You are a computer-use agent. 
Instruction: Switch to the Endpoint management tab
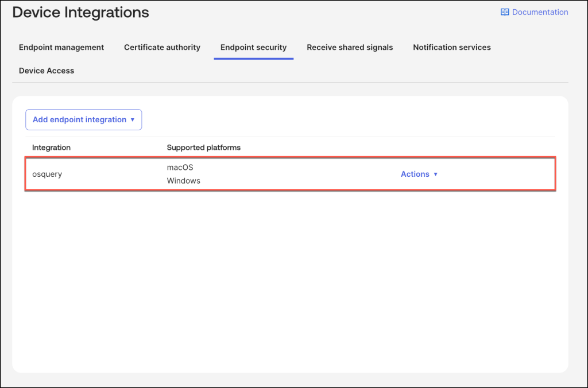coord(61,48)
